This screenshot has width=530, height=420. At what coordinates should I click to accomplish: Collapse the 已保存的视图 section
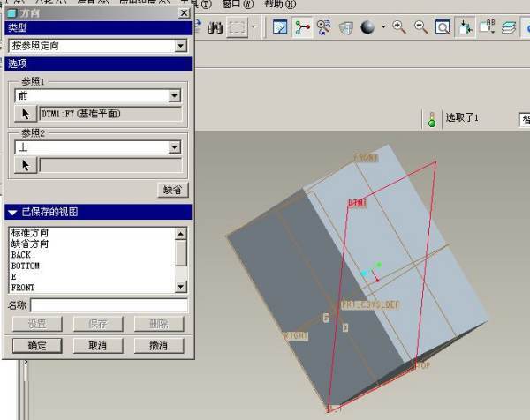(12, 213)
